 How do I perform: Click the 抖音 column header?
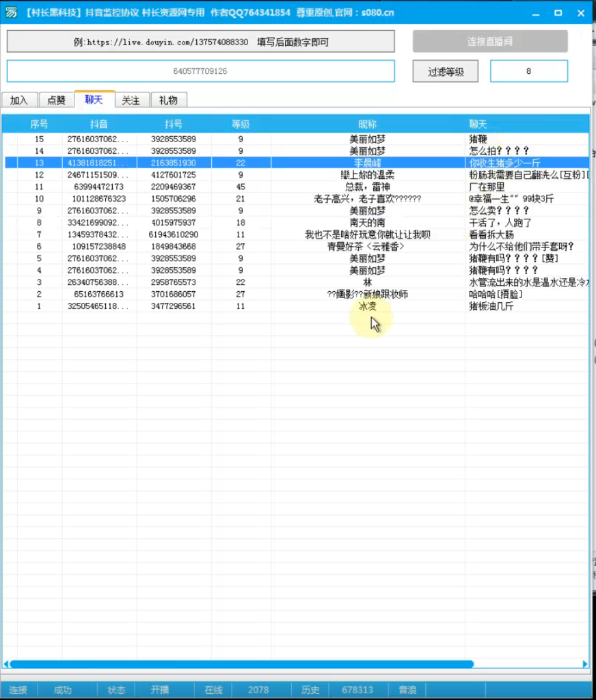coord(99,124)
